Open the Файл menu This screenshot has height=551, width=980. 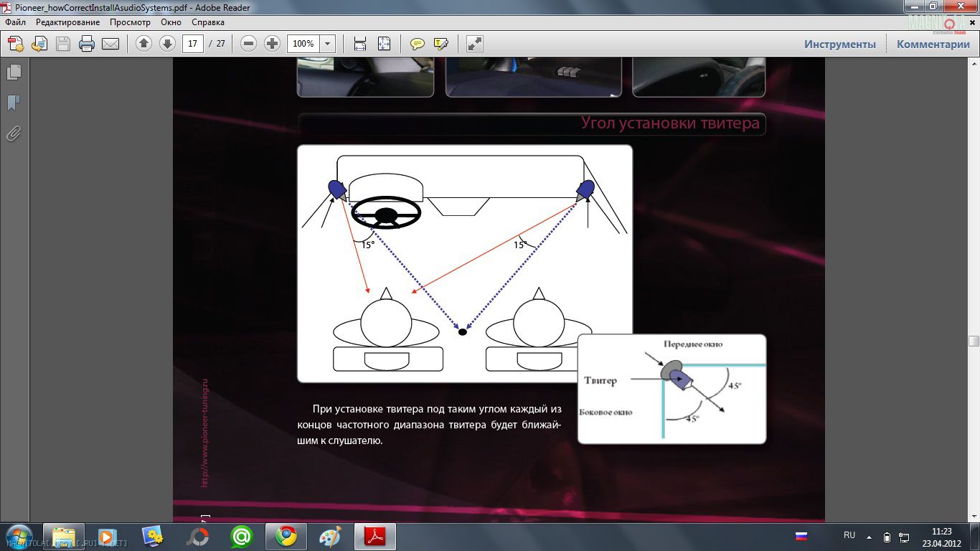15,22
